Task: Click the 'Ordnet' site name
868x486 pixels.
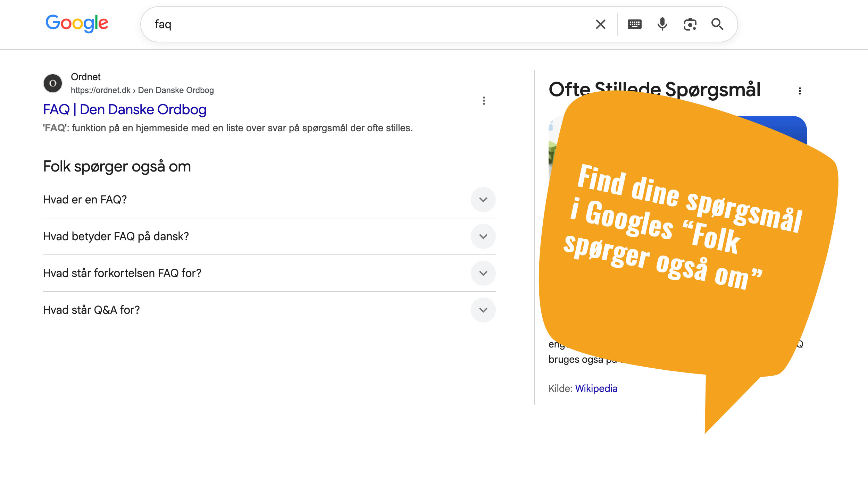Action: (85, 77)
